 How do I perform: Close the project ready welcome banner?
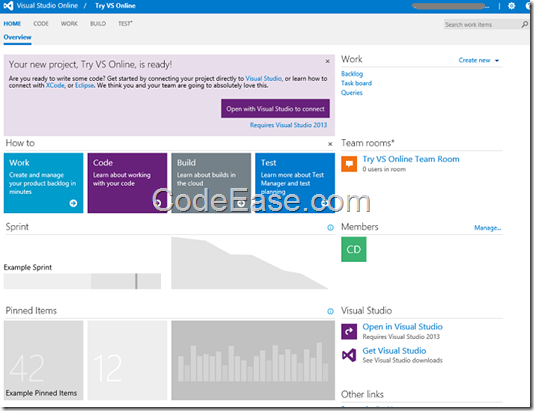coord(327,61)
